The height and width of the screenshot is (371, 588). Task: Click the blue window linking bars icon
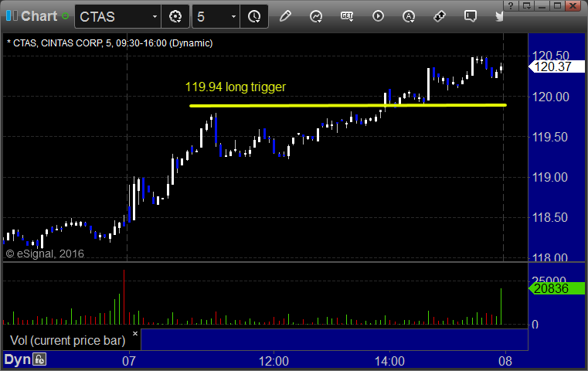12,16
